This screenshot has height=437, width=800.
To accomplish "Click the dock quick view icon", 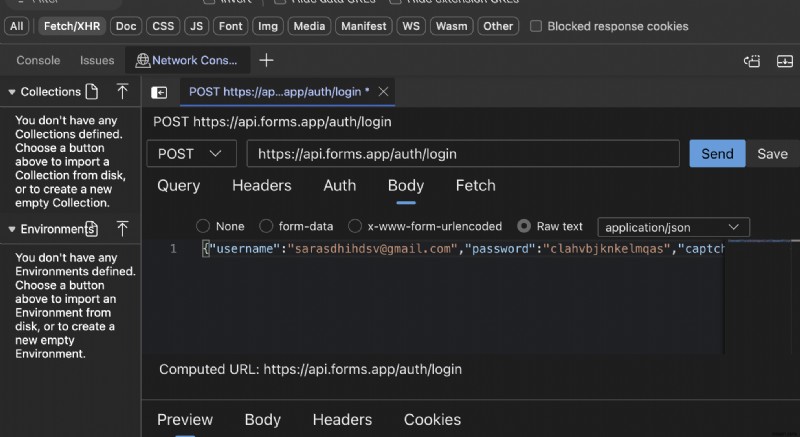I will (752, 61).
